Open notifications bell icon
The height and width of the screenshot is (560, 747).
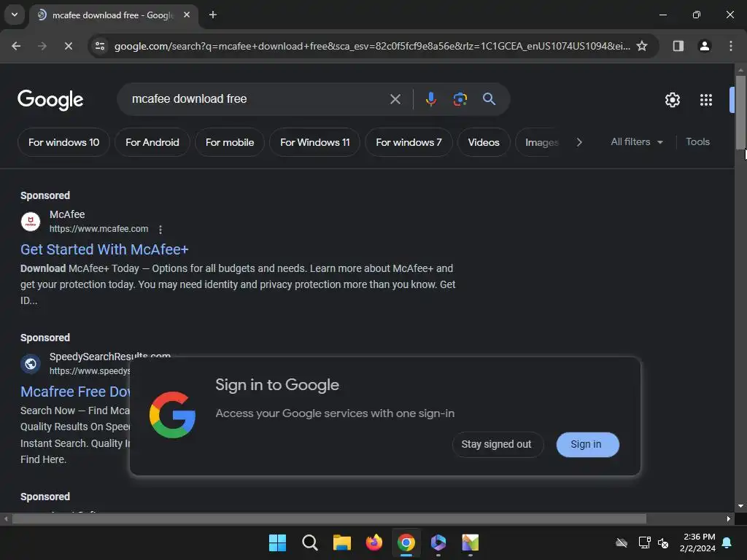(727, 542)
